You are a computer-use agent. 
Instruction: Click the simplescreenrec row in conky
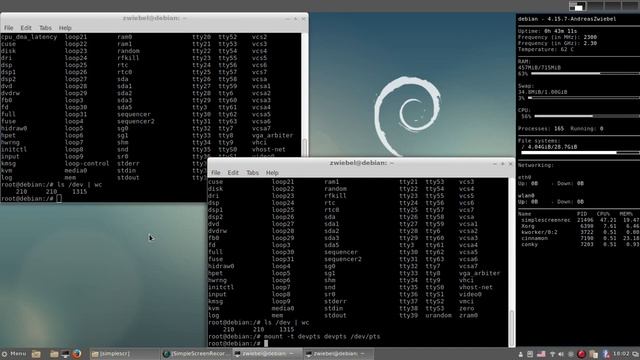[580, 220]
